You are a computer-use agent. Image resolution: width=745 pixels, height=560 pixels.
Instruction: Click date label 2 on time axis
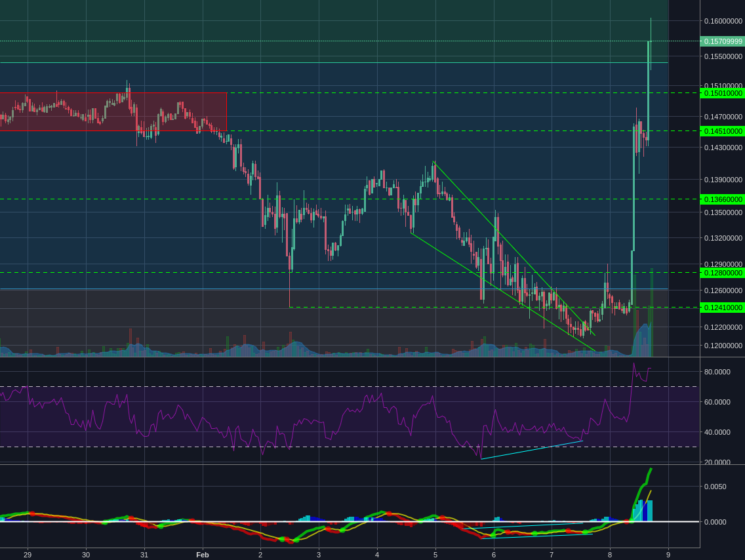[260, 554]
